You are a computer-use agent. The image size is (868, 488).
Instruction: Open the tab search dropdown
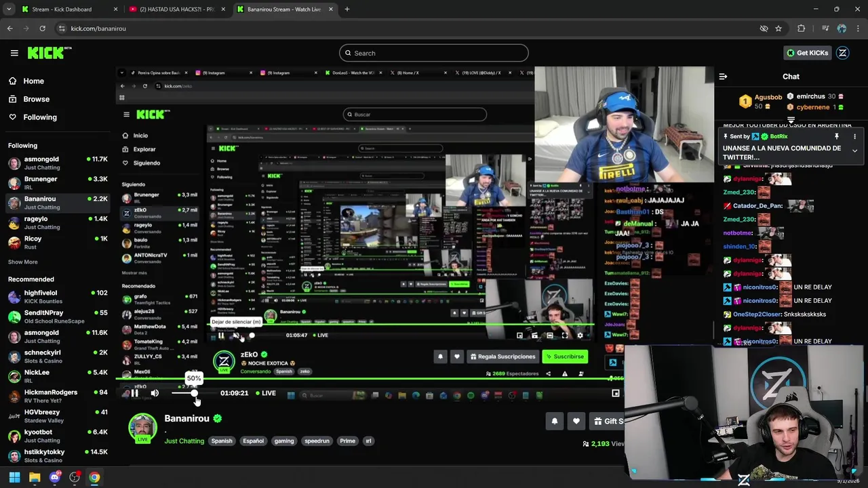(9, 9)
